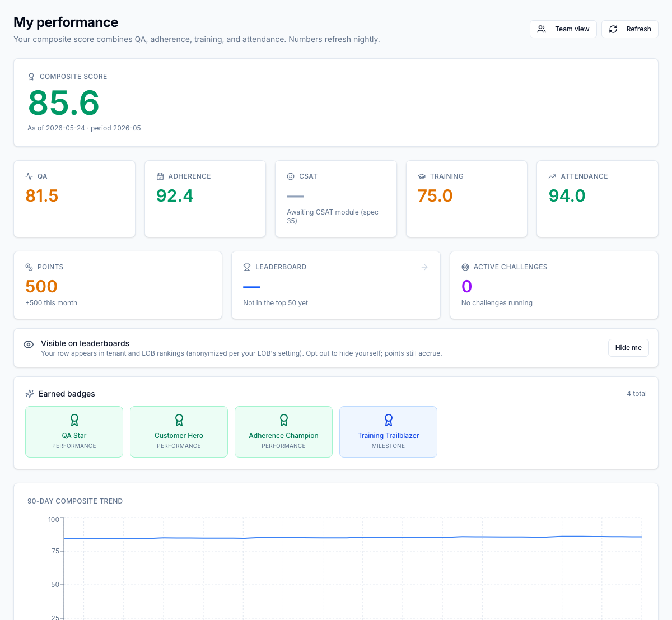
Task: Click the trophy icon beside Leaderboard
Action: click(247, 267)
